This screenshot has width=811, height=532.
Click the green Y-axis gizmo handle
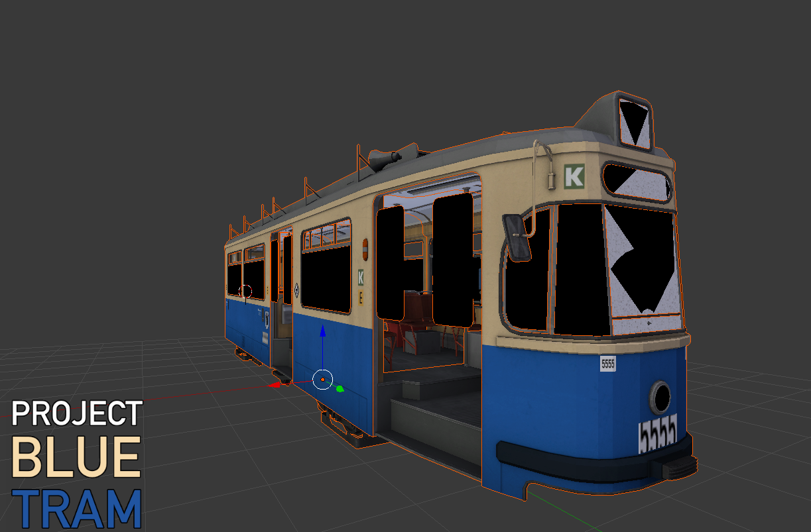pyautogui.click(x=340, y=388)
